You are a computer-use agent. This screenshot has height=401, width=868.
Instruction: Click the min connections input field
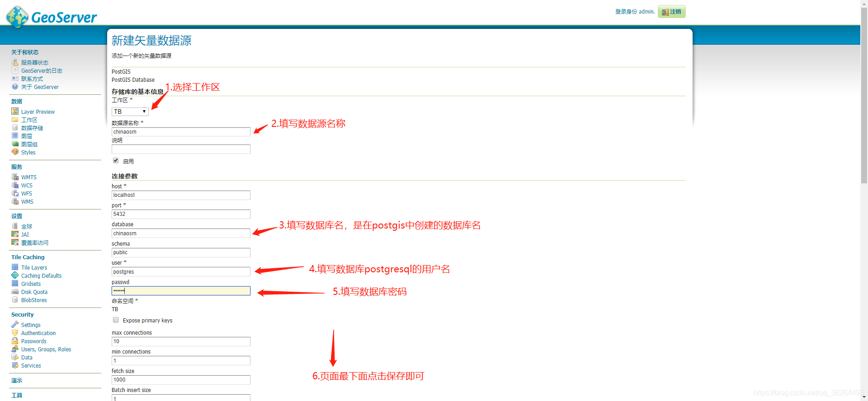coord(181,360)
